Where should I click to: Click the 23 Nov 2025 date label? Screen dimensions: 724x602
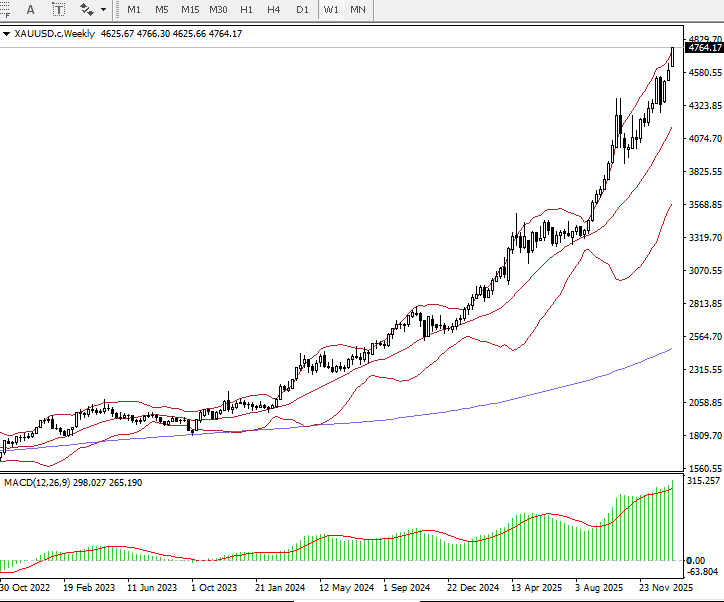pyautogui.click(x=666, y=588)
